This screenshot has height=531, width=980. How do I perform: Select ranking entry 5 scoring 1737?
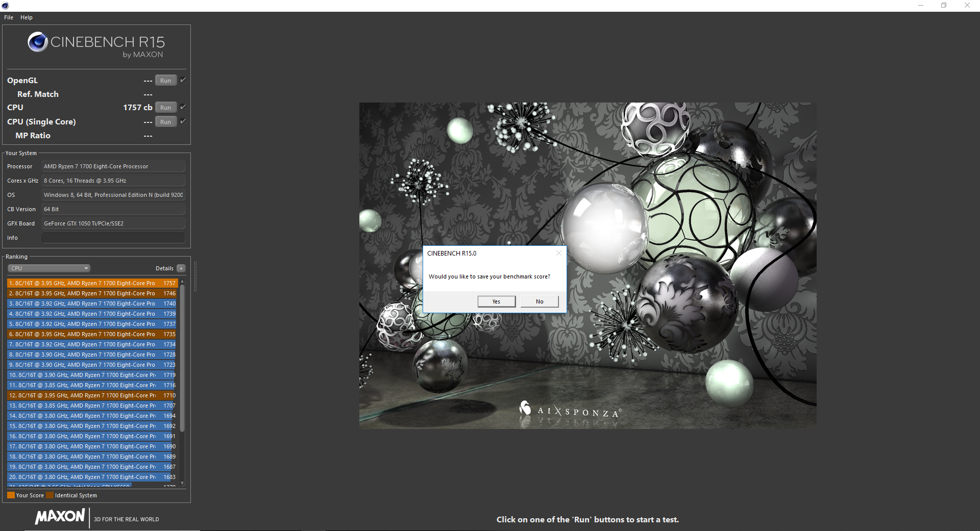(92, 324)
